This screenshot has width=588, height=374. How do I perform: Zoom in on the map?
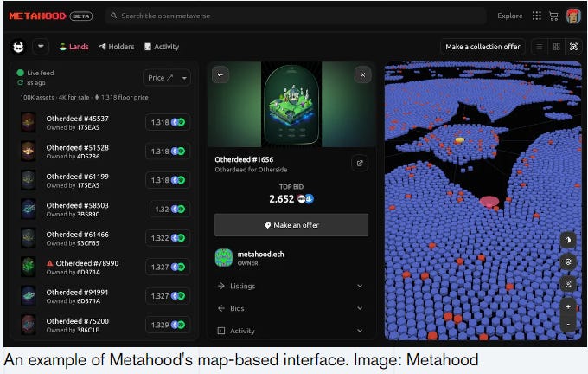[568, 306]
